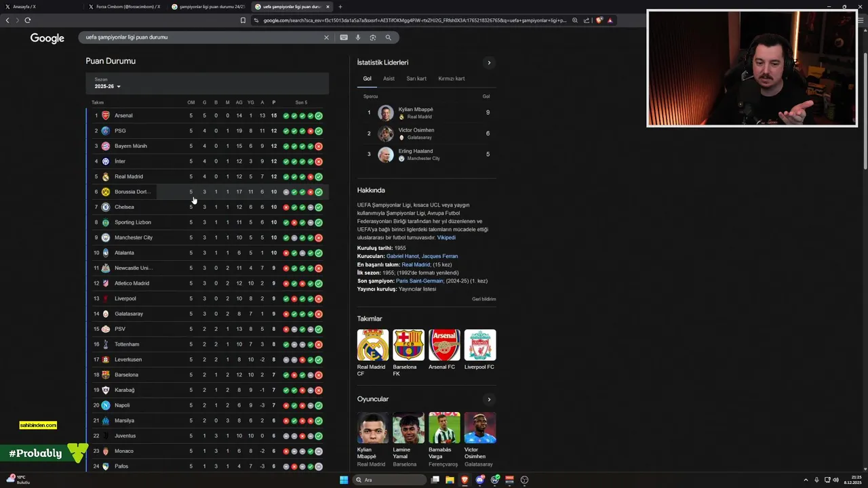Open Barselona FK team card
Image resolution: width=868 pixels, height=488 pixels.
(408, 352)
